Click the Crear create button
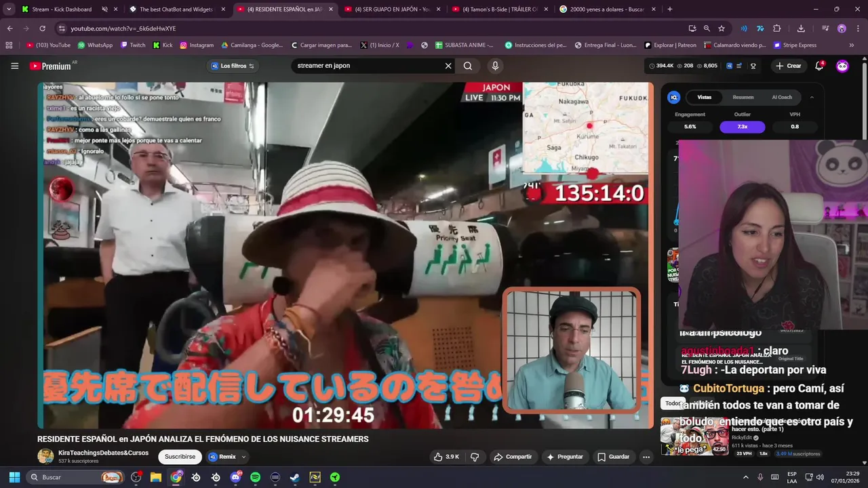 pos(789,66)
